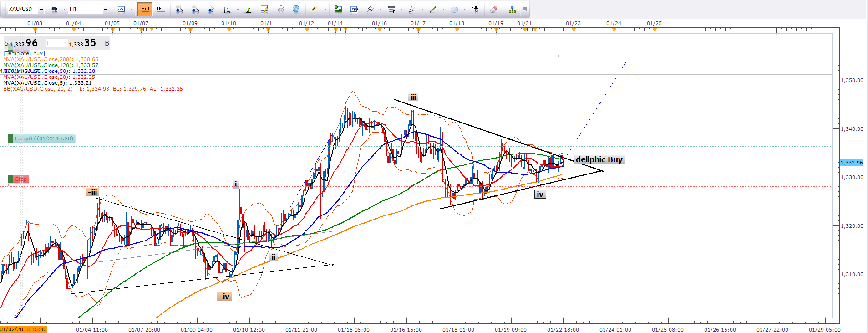Click the ABC text label tool
Image resolution: width=868 pixels, height=333 pixels.
[x=475, y=9]
